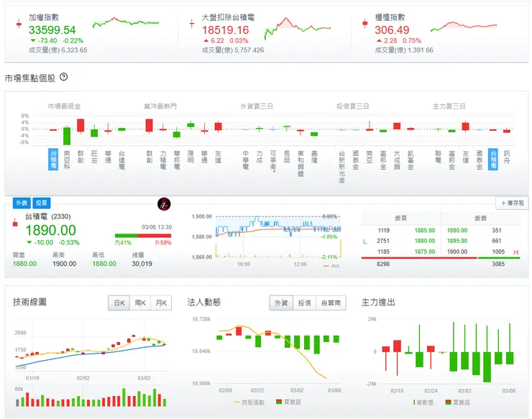Select the 外資 tab in 法人動態
This screenshot has width=532, height=419.
(281, 303)
